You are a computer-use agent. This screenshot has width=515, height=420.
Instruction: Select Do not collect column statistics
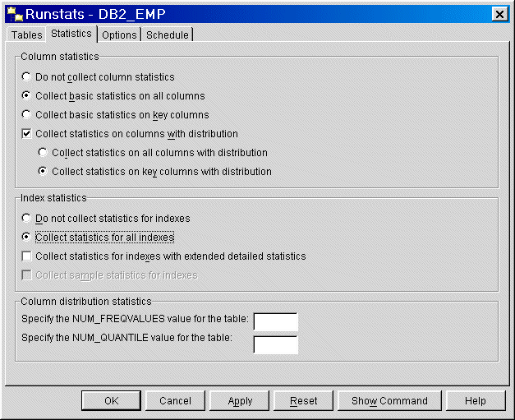tap(27, 77)
